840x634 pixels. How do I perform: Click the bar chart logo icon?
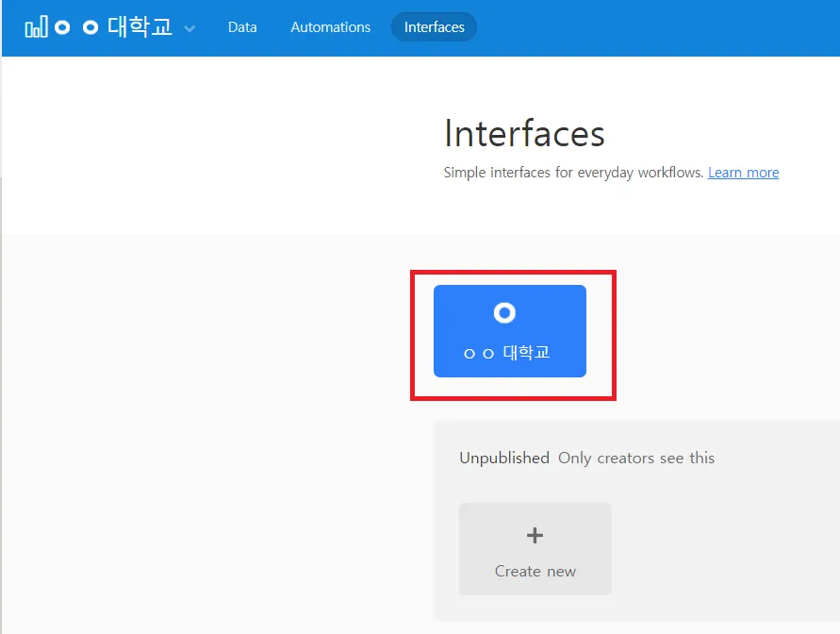pos(37,26)
